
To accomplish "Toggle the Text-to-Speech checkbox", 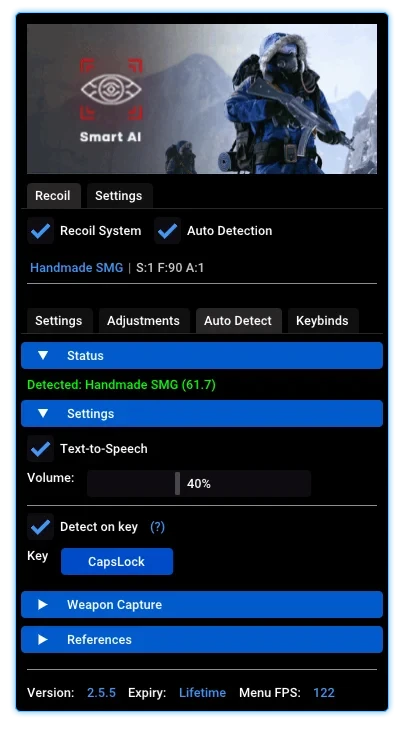I will point(41,448).
